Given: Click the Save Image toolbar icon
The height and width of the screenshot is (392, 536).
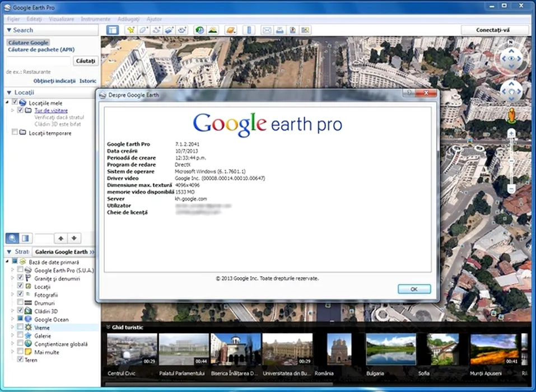Looking at the screenshot, I should click(x=292, y=30).
